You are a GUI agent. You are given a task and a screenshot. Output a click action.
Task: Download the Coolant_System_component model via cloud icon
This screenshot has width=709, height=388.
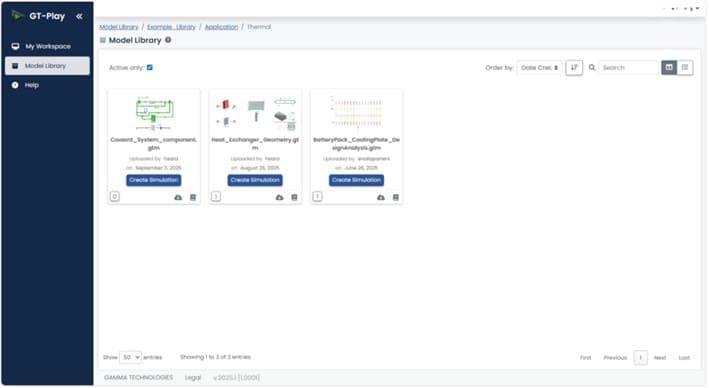click(x=178, y=198)
